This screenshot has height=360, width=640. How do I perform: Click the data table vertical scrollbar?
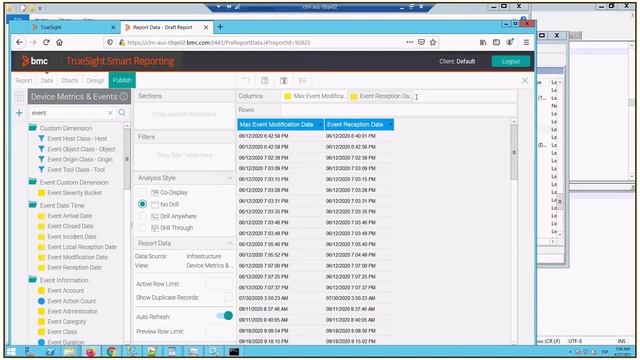click(514, 152)
